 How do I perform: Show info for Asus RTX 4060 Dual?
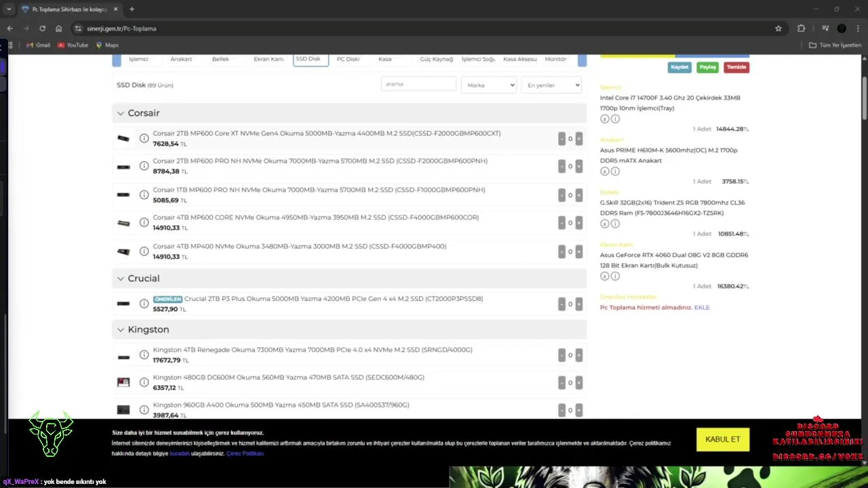615,277
